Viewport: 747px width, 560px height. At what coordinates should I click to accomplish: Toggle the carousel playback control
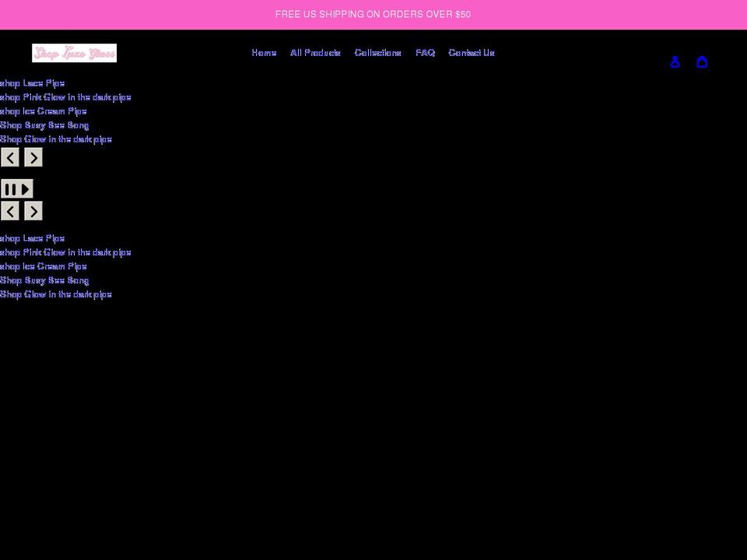pyautogui.click(x=17, y=188)
